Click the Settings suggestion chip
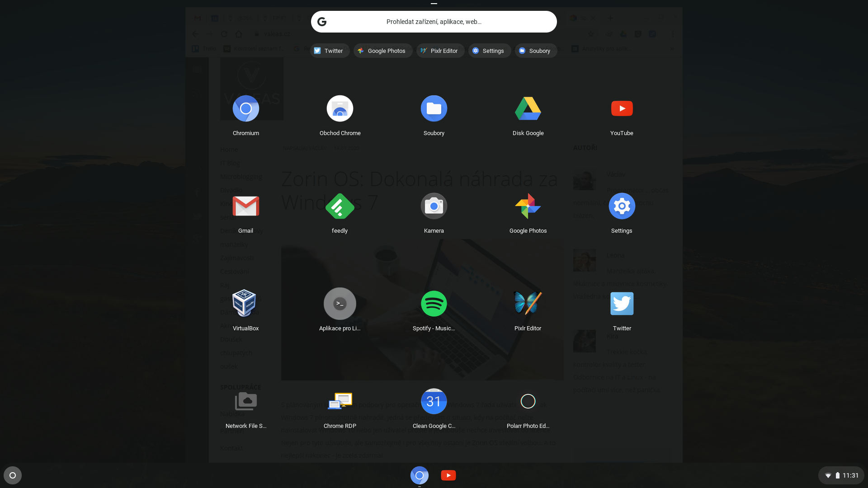This screenshot has height=488, width=868. pos(489,51)
